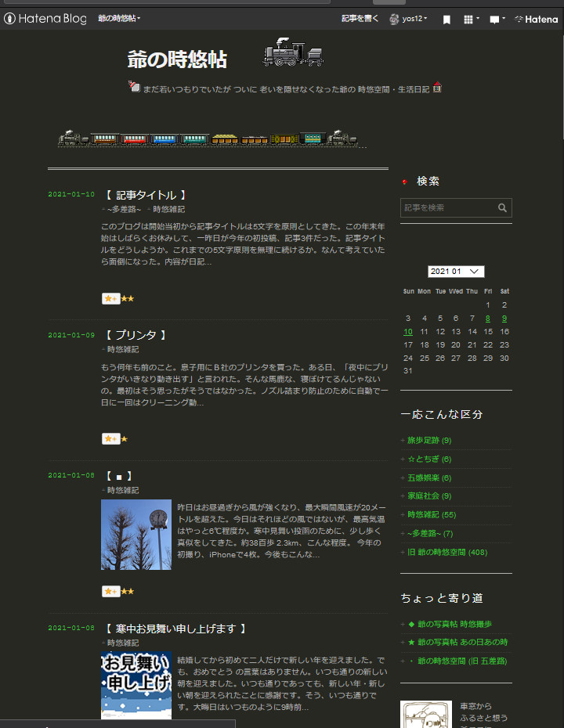Open category 家庭社会 (9)
564x728 pixels.
[x=429, y=496]
